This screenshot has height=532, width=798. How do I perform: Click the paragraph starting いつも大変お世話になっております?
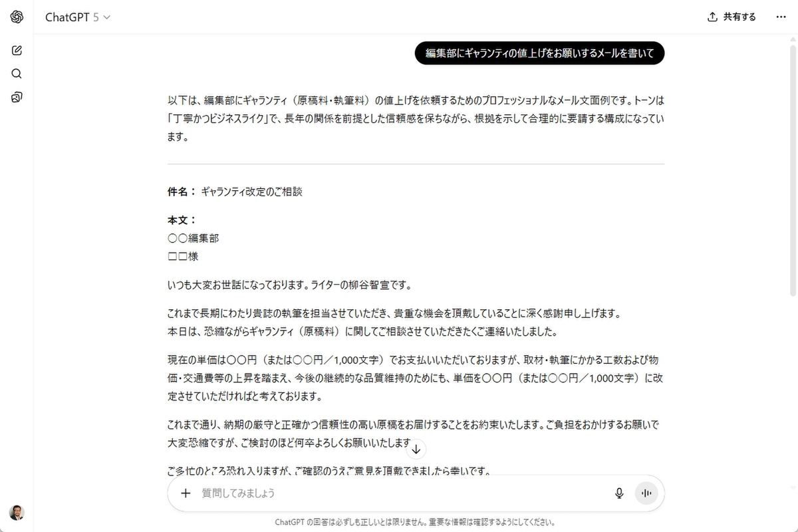pyautogui.click(x=289, y=286)
